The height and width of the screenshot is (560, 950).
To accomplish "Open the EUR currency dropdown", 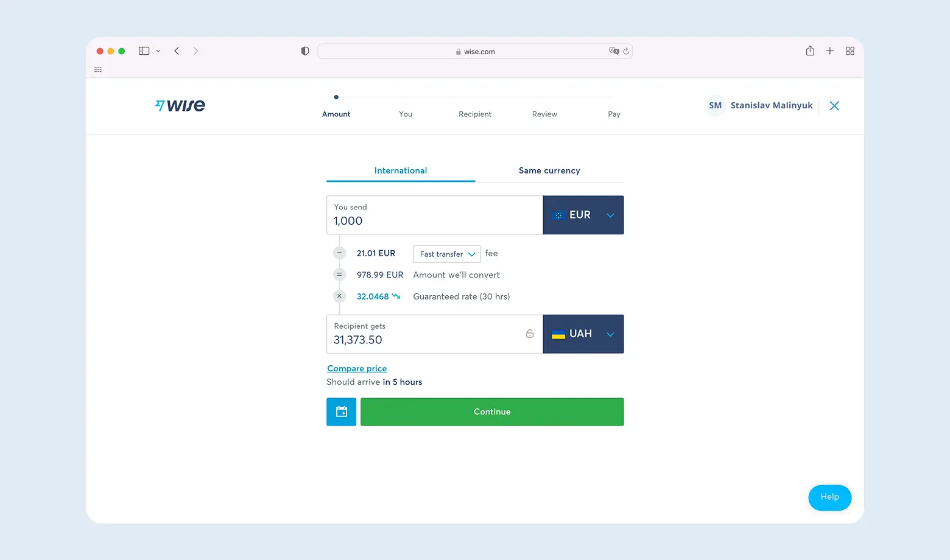I will coord(610,215).
